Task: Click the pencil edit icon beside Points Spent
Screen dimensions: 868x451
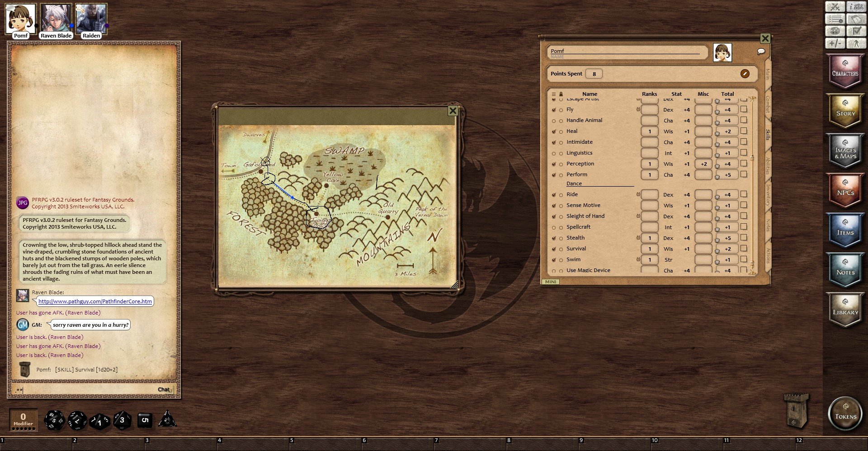Action: (745, 74)
